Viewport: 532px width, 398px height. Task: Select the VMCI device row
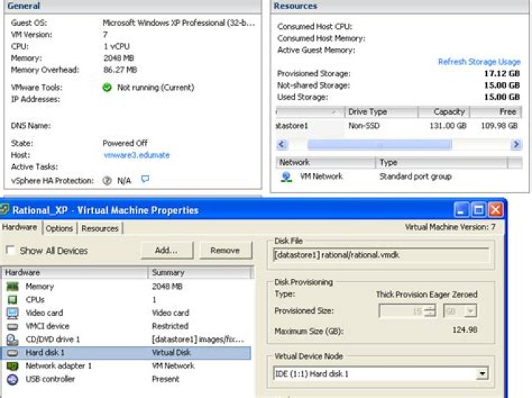(x=127, y=326)
